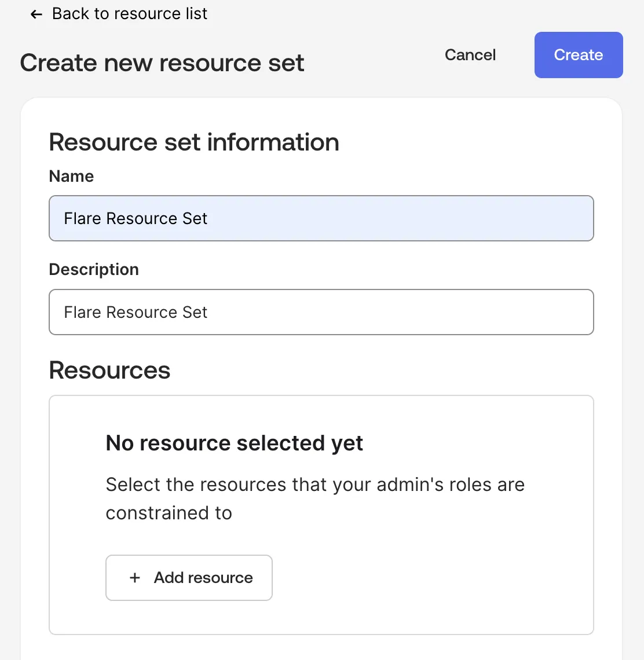Click the blue Create button
This screenshot has width=644, height=660.
coord(579,55)
